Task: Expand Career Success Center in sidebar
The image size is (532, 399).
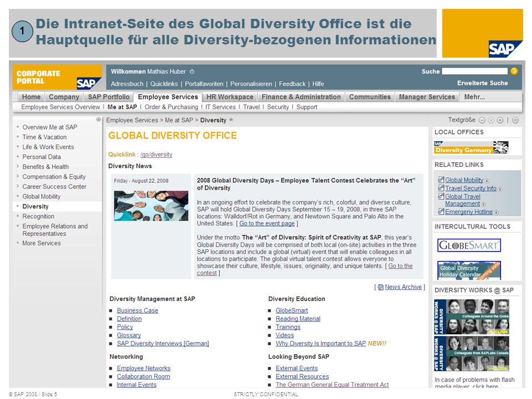Action: (x=18, y=186)
